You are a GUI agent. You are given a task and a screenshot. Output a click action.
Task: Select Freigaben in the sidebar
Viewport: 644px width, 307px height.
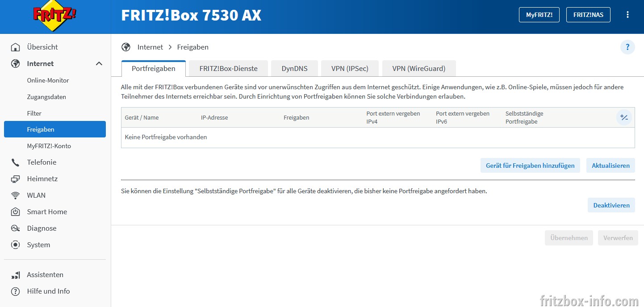coord(55,129)
